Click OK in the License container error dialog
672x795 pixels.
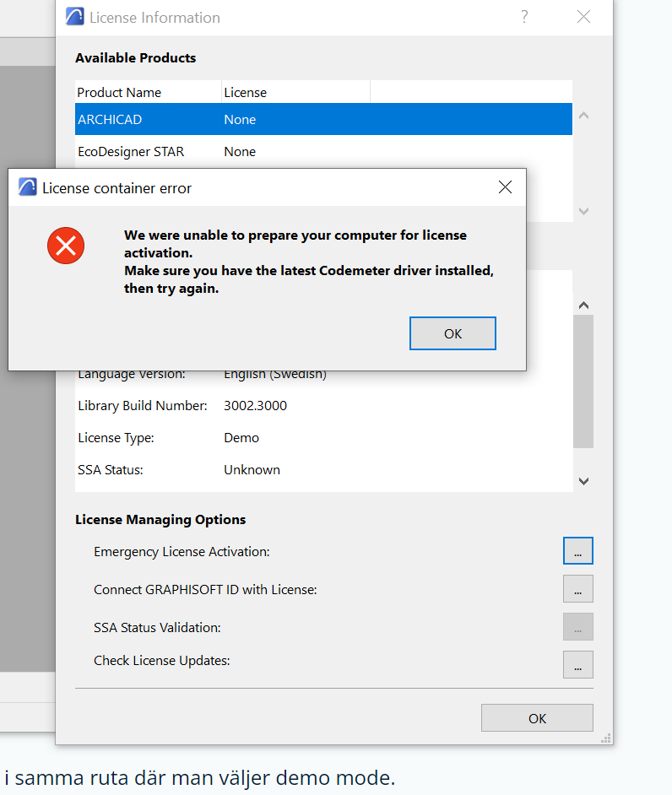pos(453,333)
